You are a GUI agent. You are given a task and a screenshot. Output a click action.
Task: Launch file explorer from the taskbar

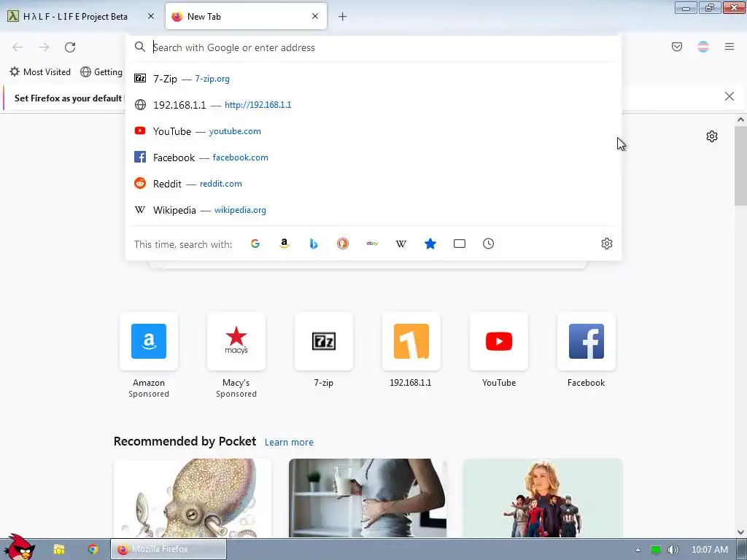(x=58, y=550)
